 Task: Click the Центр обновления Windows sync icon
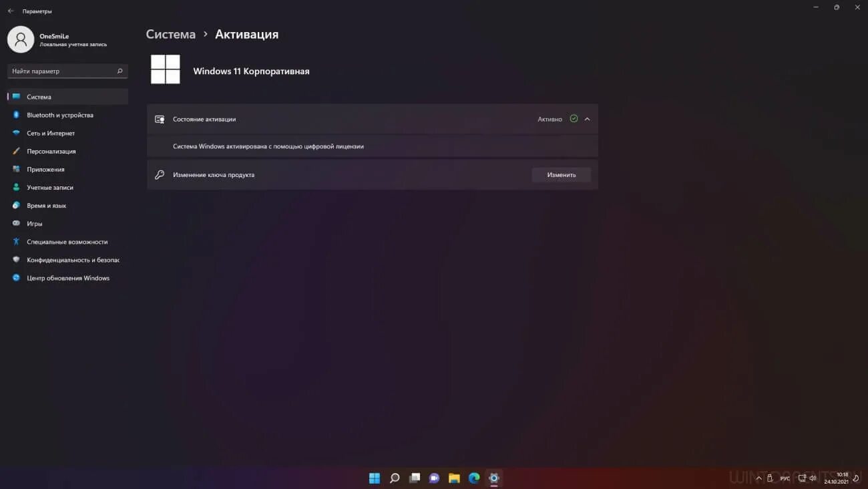click(x=17, y=277)
